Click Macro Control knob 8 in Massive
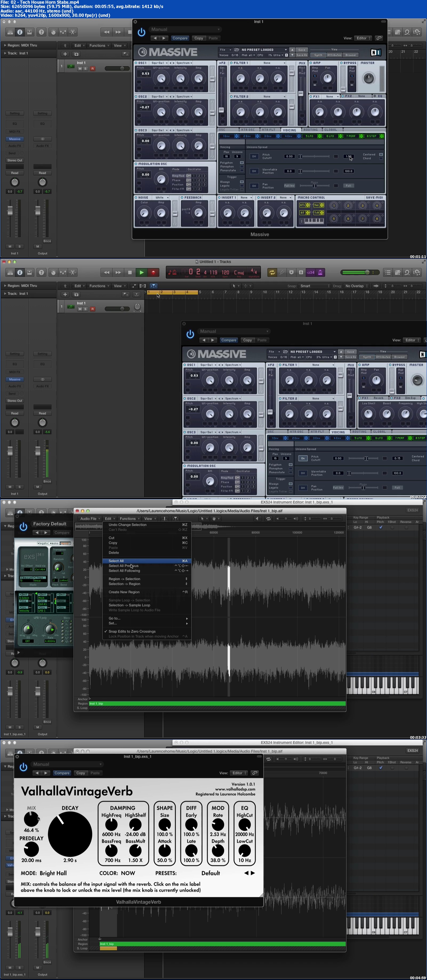The image size is (427, 980). coord(377,219)
